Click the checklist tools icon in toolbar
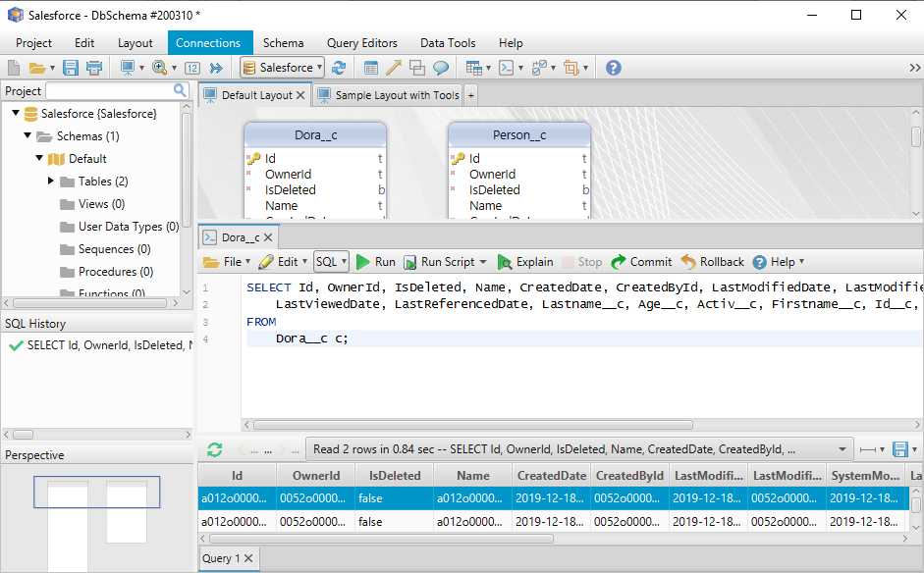 click(539, 68)
